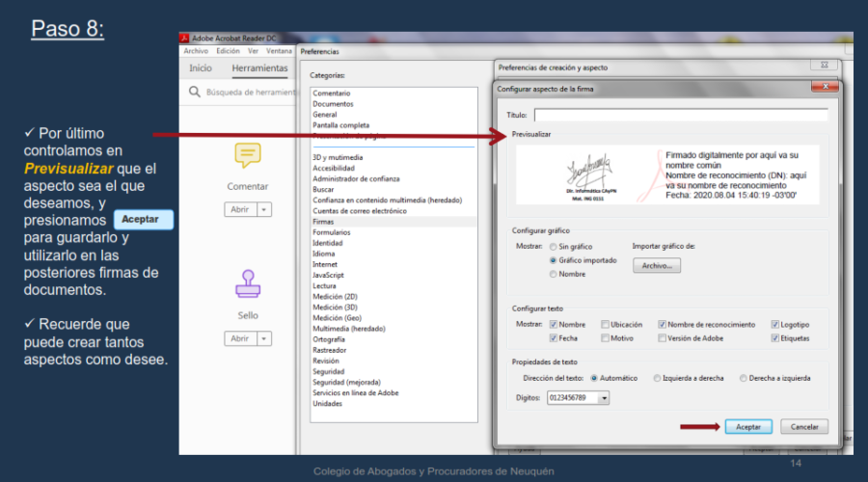Image resolution: width=868 pixels, height=482 pixels.
Task: Select the Sin gráfico radio option
Action: point(553,247)
